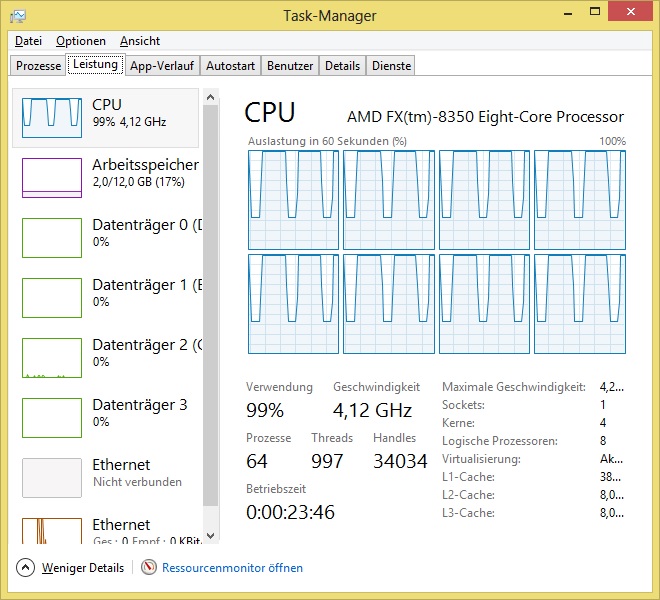This screenshot has width=660, height=600.
Task: Click the sidebar scrollbar down arrow
Action: point(209,536)
